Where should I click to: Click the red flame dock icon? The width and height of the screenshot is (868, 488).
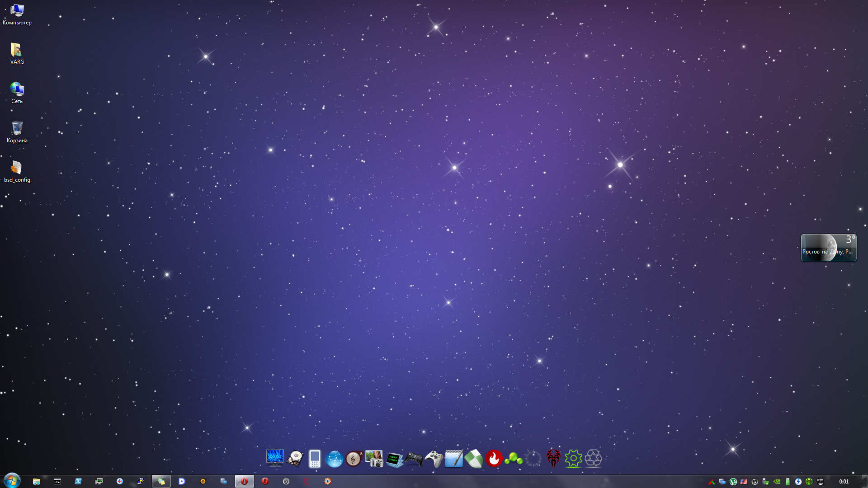click(x=494, y=459)
